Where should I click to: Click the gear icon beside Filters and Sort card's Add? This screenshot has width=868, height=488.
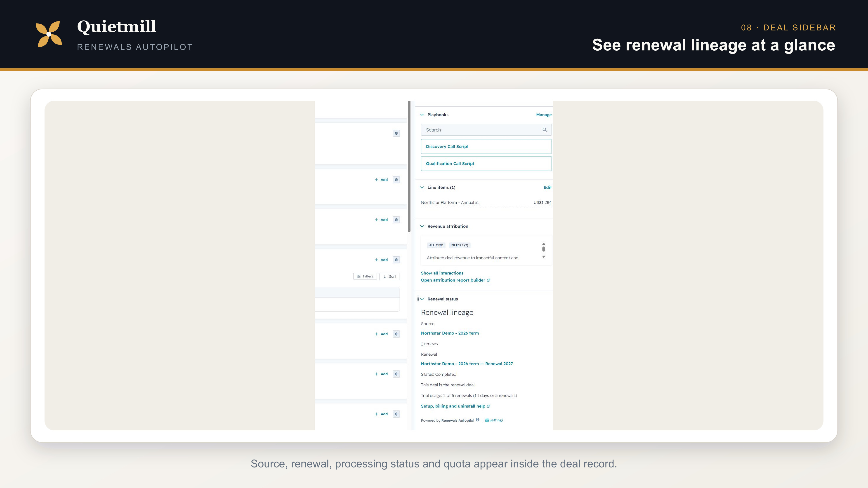pos(396,260)
